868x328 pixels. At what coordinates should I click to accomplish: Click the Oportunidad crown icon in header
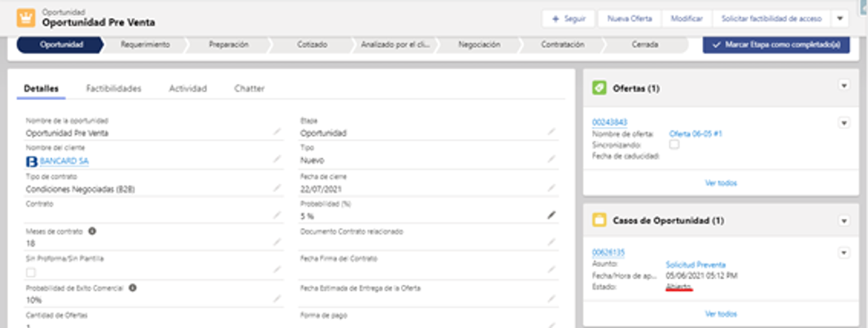pos(25,18)
